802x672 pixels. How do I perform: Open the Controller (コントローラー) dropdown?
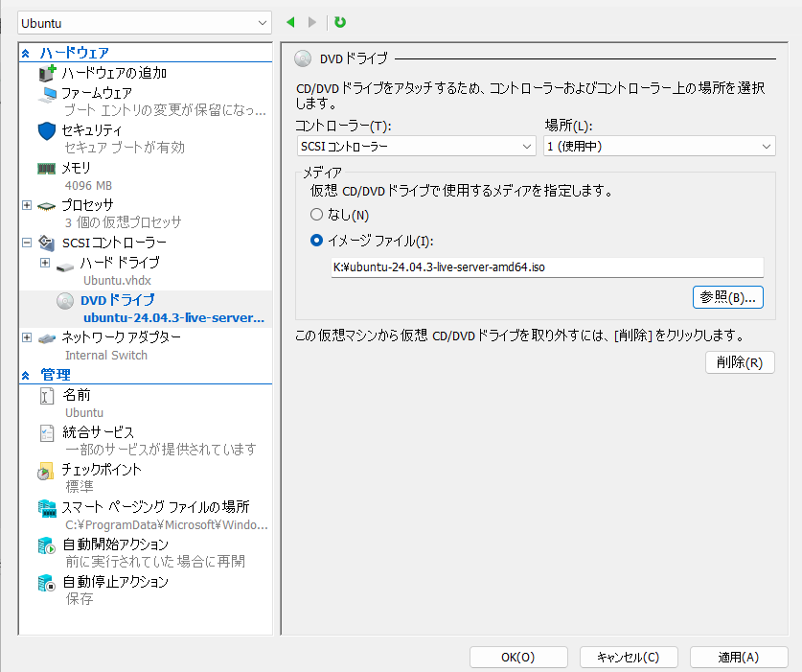415,146
